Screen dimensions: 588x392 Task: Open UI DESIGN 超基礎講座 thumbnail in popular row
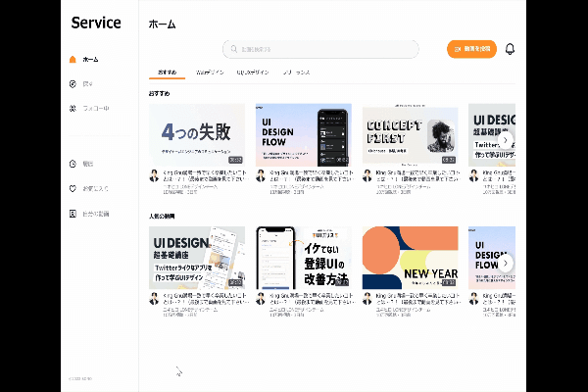click(197, 258)
